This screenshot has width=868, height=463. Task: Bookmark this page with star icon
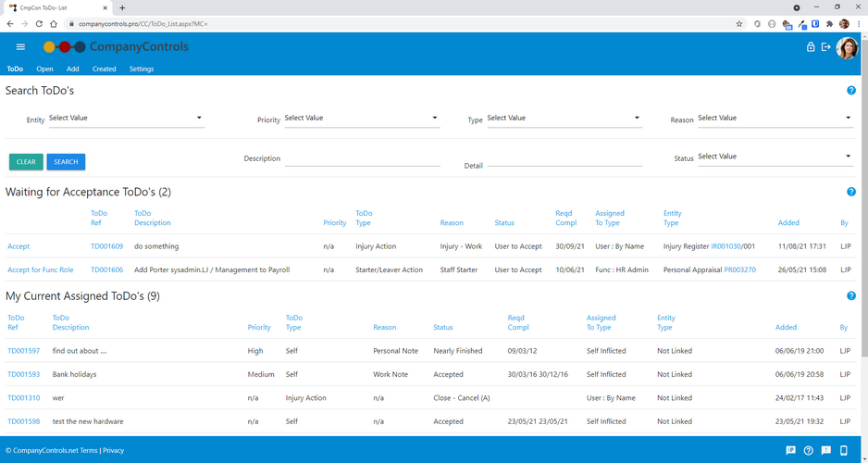[x=739, y=24]
